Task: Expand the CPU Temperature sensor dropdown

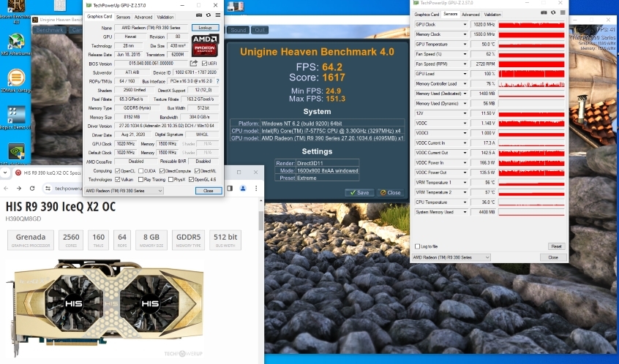Action: (465, 202)
